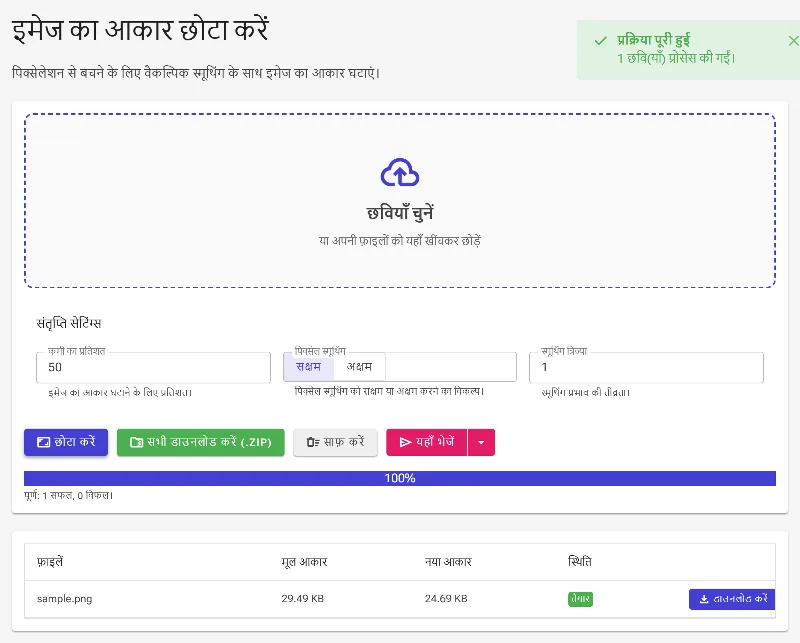The height and width of the screenshot is (643, 800).
Task: Click the यहाँ भेजें send button
Action: pos(427,442)
